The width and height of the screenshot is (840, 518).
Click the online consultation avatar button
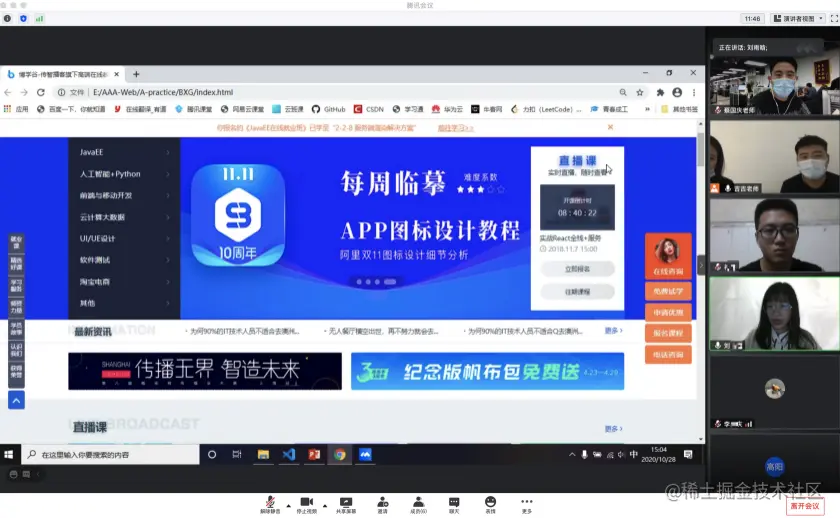[x=668, y=257]
